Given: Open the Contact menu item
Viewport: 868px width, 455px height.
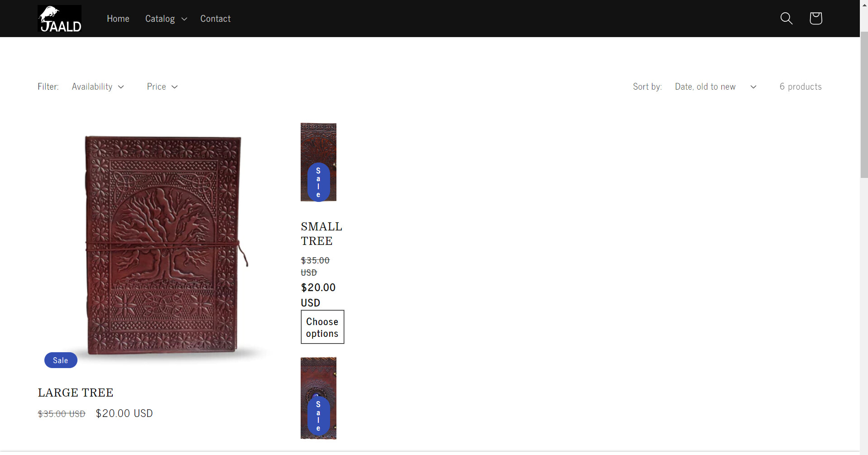Looking at the screenshot, I should [216, 19].
